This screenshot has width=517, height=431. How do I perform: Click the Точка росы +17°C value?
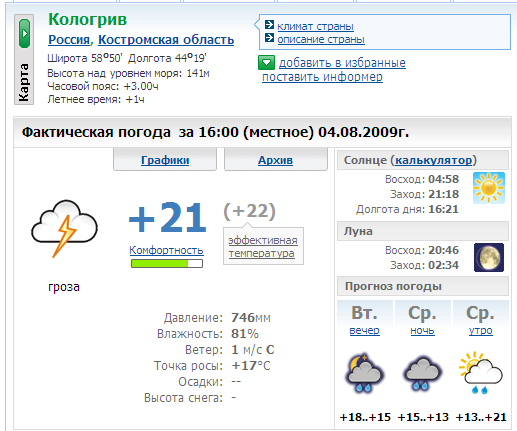coord(251,366)
